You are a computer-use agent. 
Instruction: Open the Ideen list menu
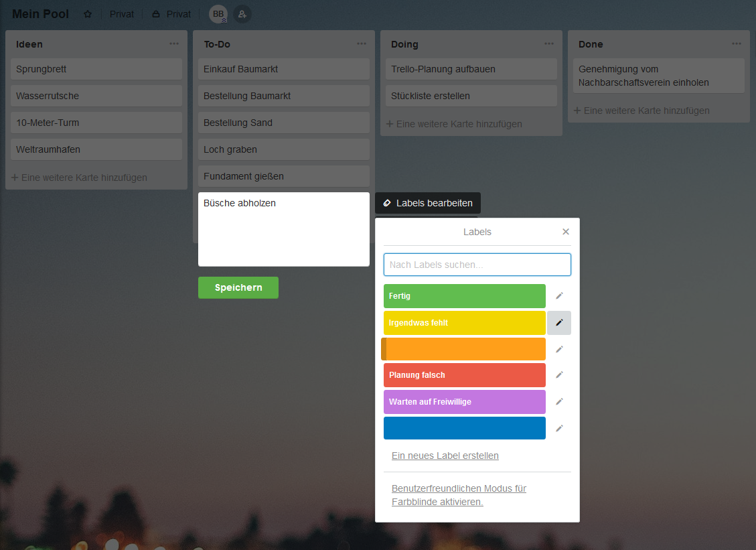tap(174, 44)
